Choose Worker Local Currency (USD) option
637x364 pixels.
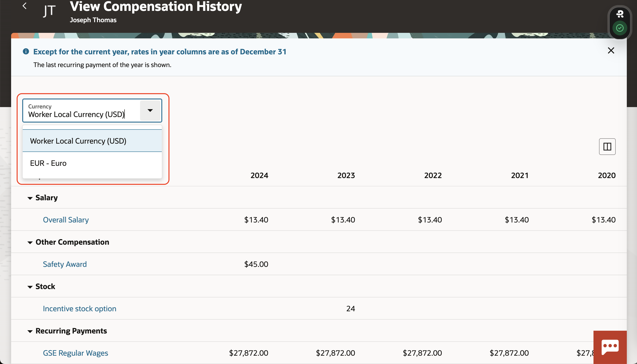pyautogui.click(x=92, y=141)
